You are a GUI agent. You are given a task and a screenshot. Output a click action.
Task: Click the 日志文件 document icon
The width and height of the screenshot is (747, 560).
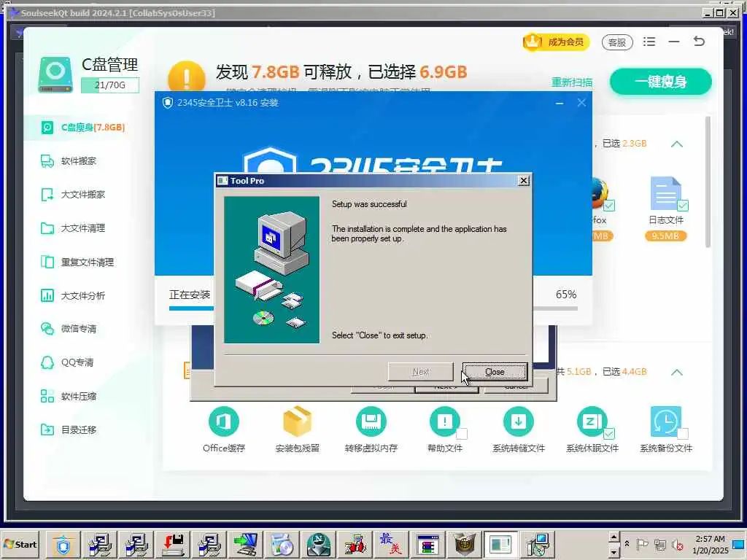tap(665, 192)
